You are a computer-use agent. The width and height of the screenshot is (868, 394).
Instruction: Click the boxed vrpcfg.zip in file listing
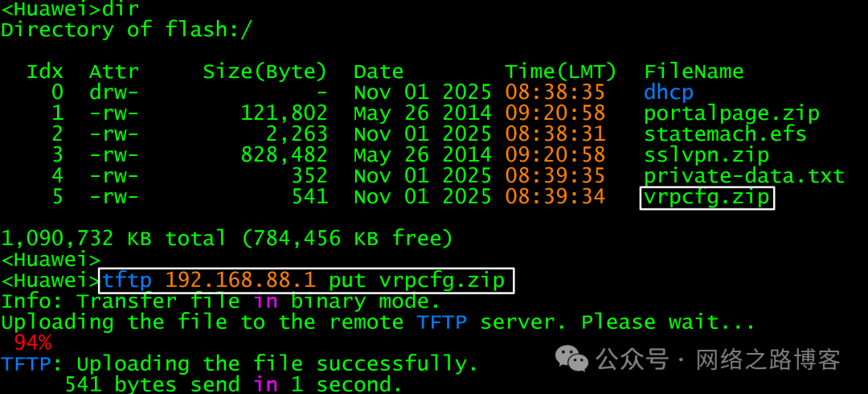pyautogui.click(x=706, y=197)
